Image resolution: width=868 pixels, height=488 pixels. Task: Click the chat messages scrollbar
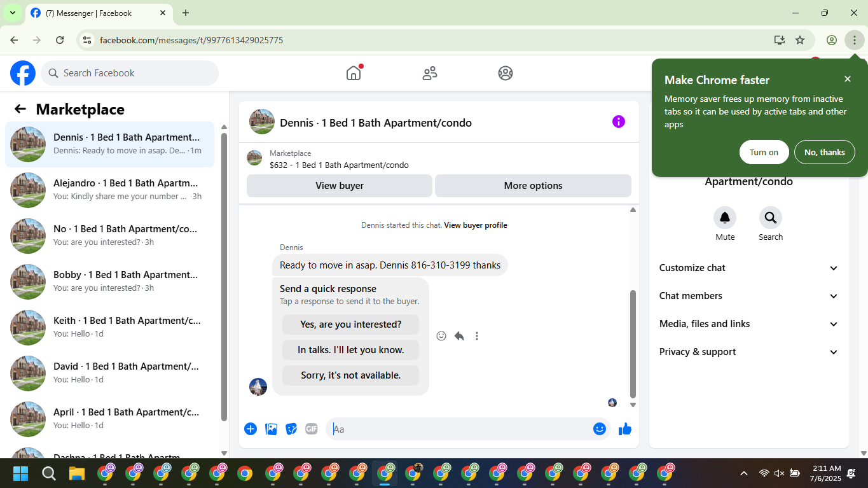[x=633, y=344]
